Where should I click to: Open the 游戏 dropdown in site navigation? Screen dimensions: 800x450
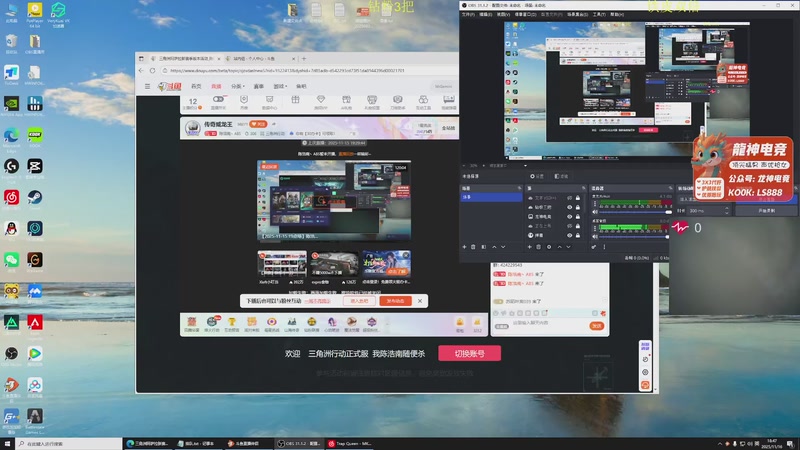click(x=280, y=86)
